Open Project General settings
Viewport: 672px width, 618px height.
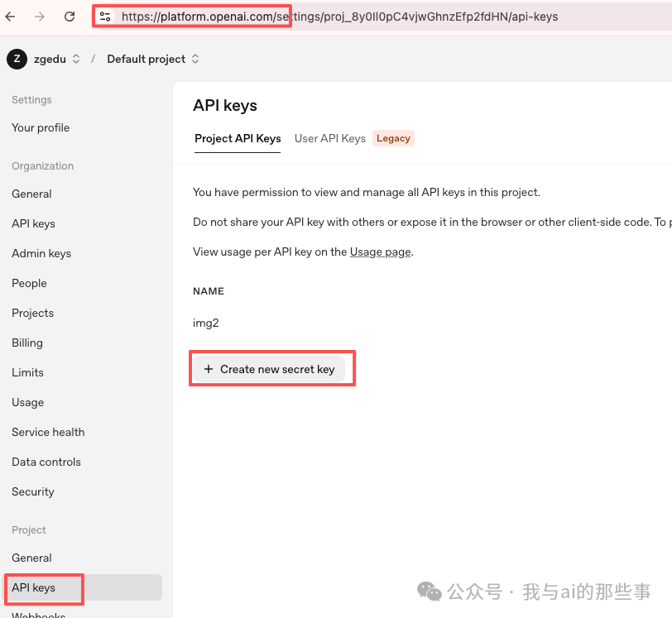(x=31, y=558)
